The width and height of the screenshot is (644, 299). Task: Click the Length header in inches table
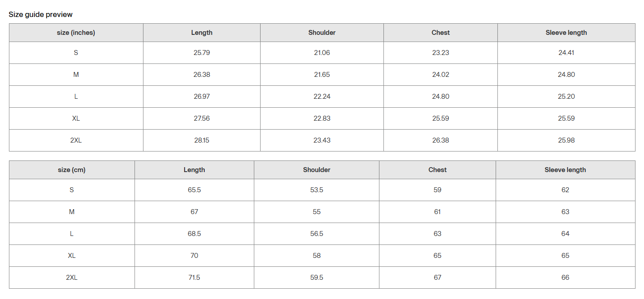tap(202, 33)
